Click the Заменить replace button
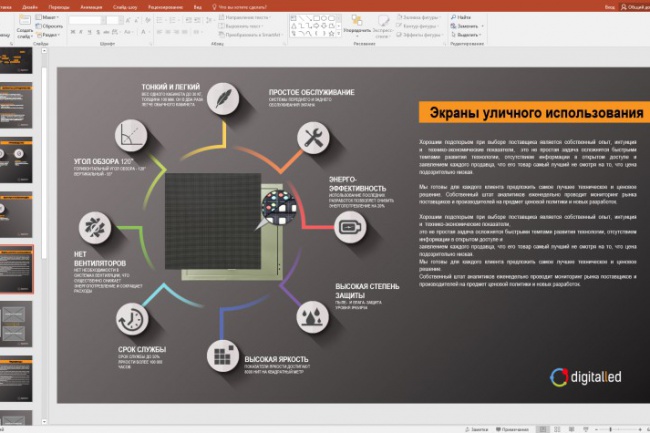Viewport: 650px width, 433px height. [467, 26]
